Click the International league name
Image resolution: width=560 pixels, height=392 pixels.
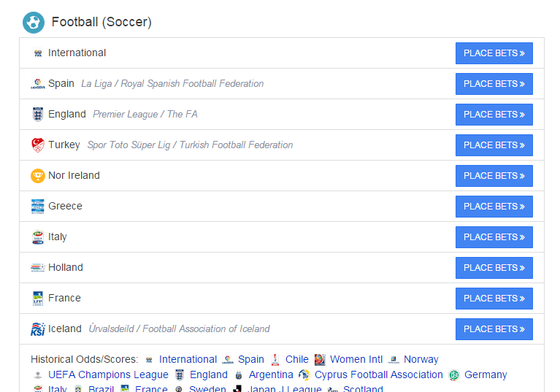pyautogui.click(x=77, y=53)
